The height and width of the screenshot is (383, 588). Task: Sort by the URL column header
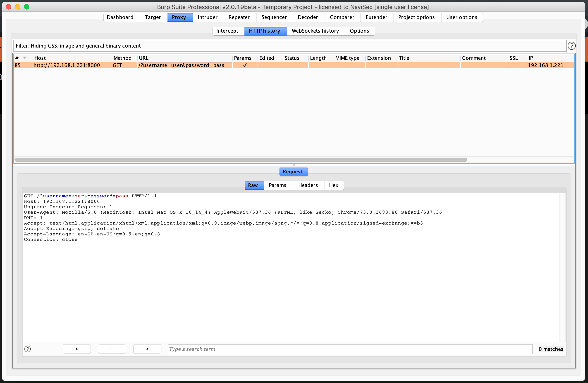pos(185,58)
